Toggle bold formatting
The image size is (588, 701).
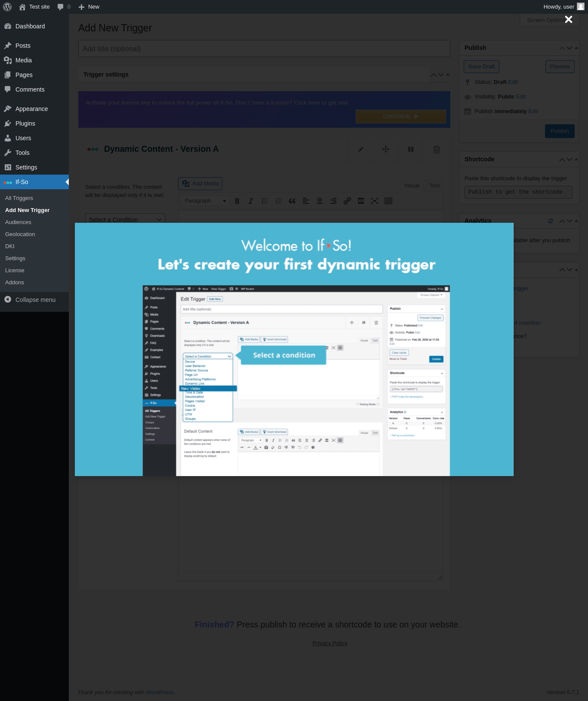tap(237, 201)
